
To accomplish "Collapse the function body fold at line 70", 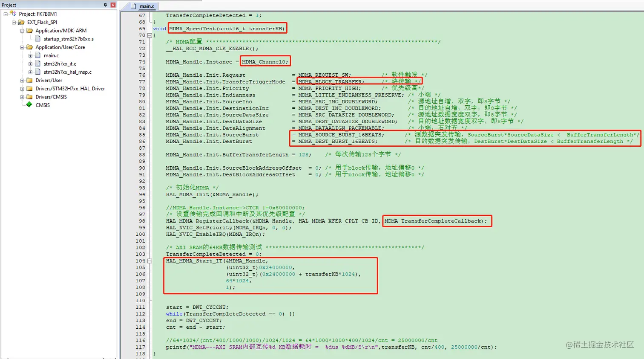I will coord(149,35).
